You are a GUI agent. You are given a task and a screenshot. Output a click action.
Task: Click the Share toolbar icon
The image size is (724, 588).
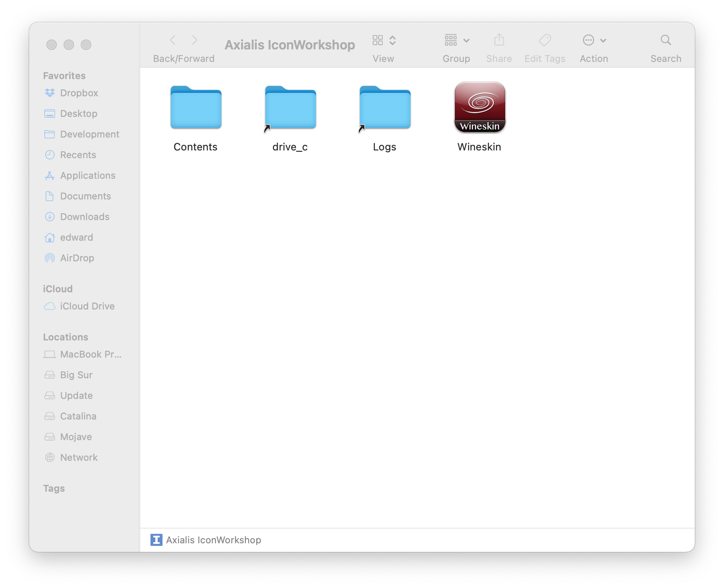click(499, 40)
